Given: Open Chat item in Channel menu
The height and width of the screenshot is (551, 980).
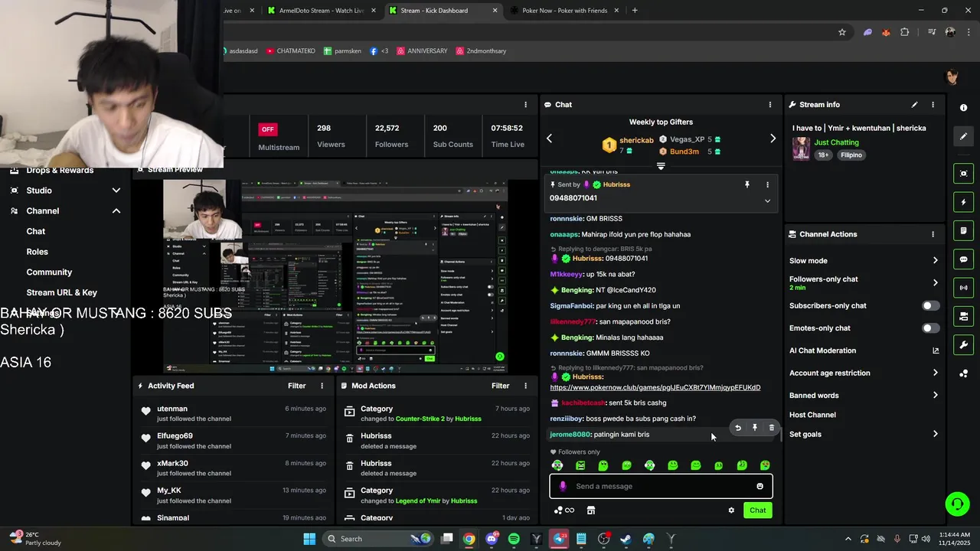Looking at the screenshot, I should [36, 231].
